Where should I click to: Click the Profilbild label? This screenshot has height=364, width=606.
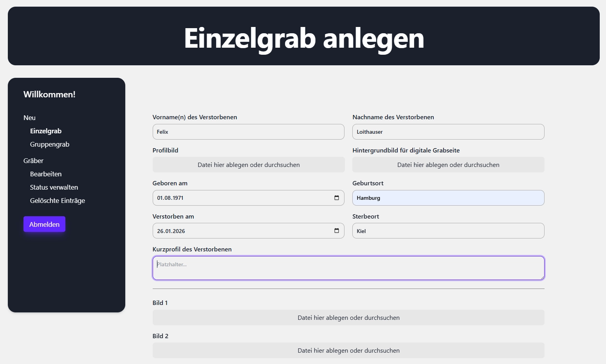coord(165,150)
